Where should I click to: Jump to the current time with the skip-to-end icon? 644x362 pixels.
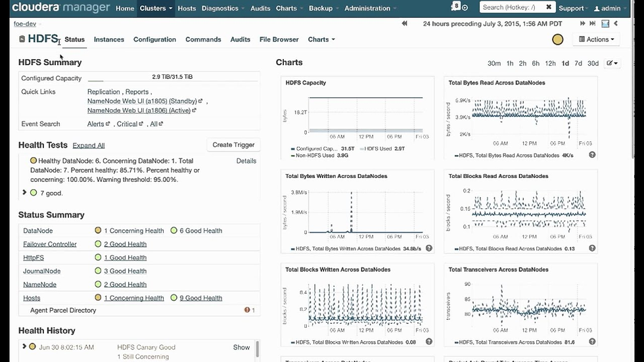(x=592, y=24)
